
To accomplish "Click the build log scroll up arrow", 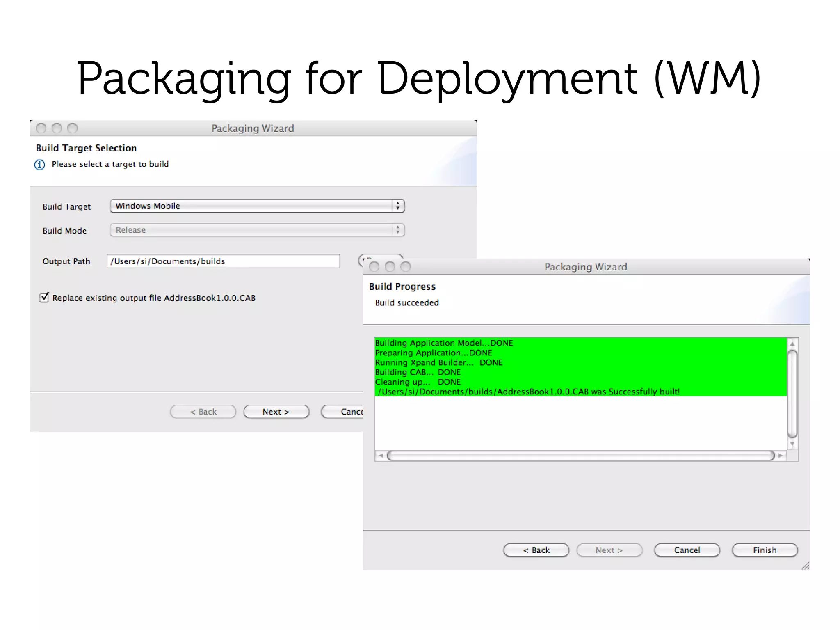I will point(792,344).
